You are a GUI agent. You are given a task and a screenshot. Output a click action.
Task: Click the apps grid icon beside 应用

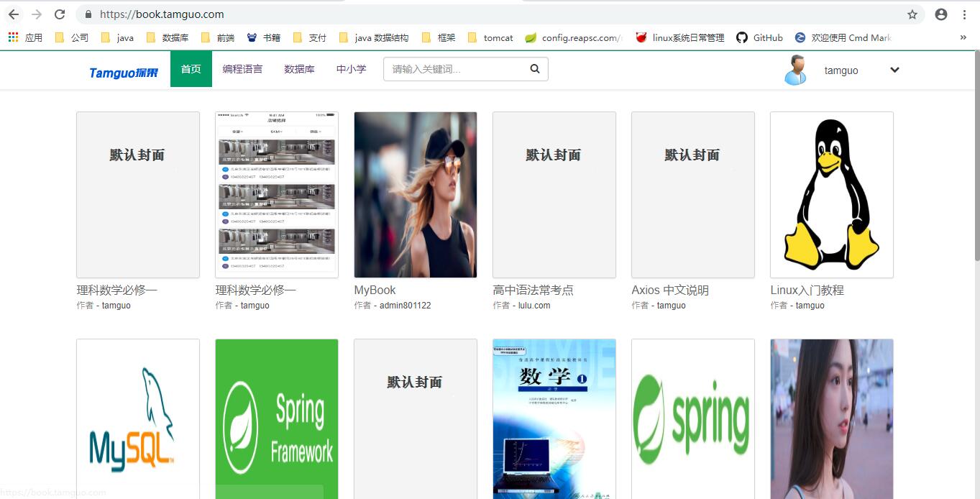click(13, 37)
